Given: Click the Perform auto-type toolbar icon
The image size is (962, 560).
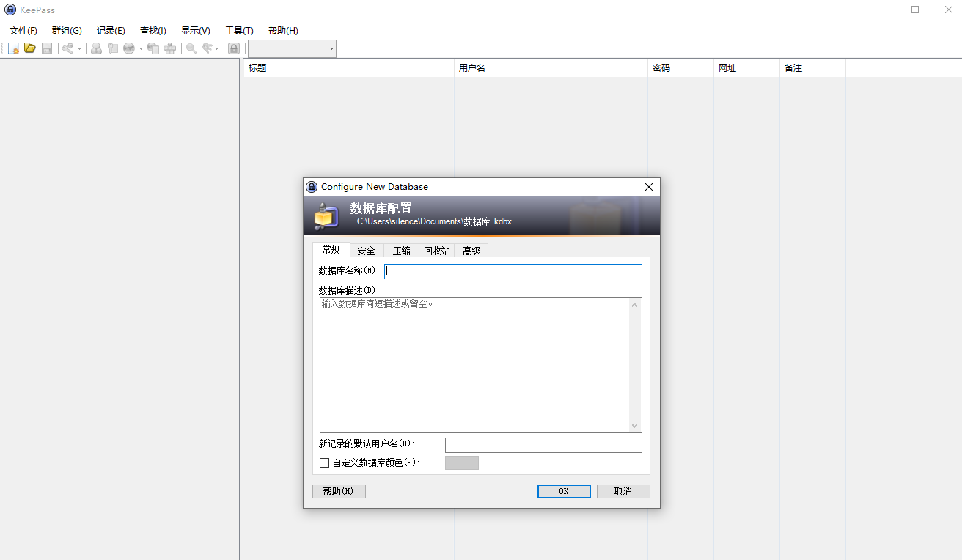Looking at the screenshot, I should (170, 48).
